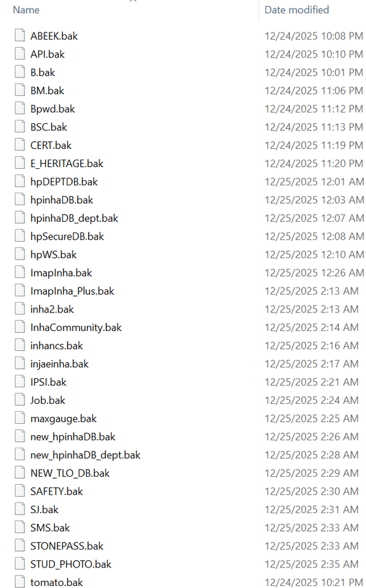
Task: Click the new_hpinhaDB_dept.bak file name
Action: pos(85,455)
